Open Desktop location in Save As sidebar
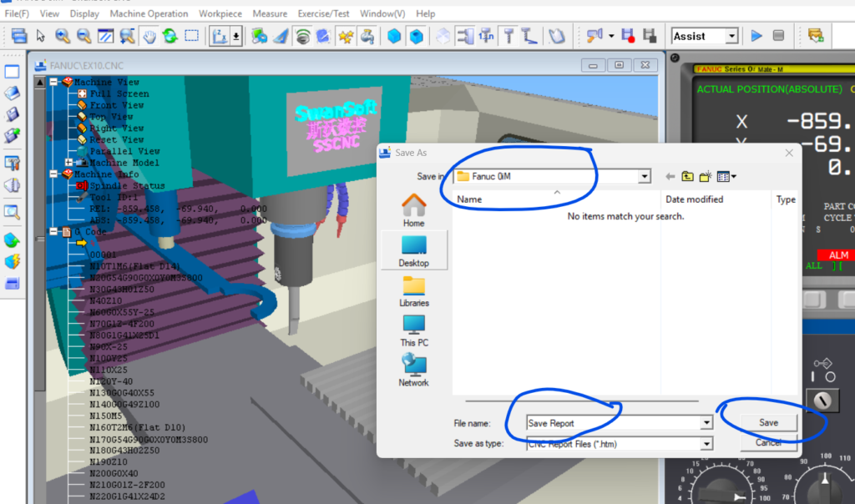The image size is (855, 504). coord(414,250)
